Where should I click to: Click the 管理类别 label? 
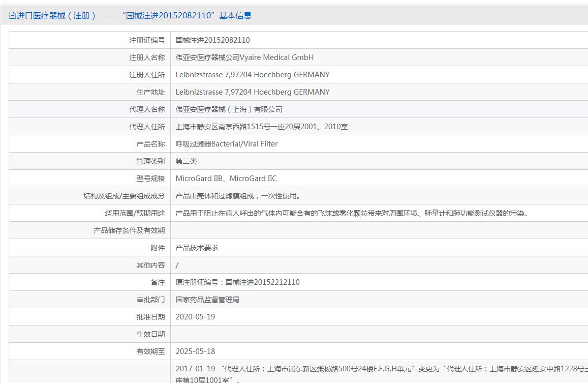point(150,161)
